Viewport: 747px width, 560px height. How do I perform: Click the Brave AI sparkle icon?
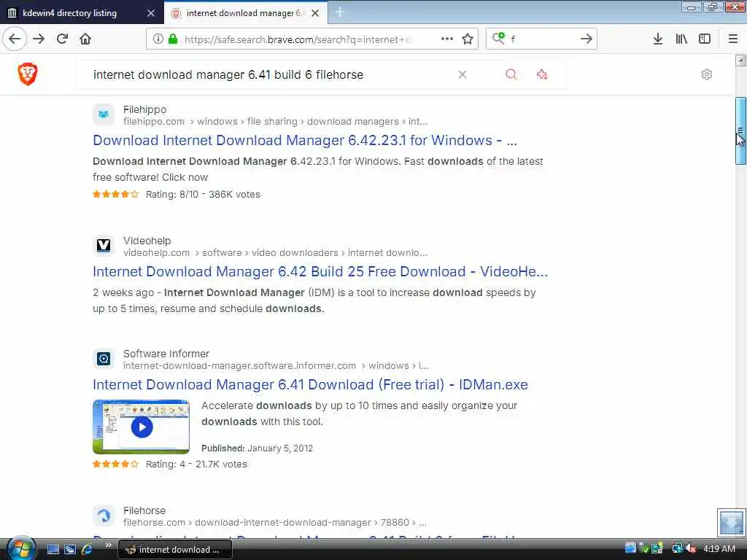pos(542,74)
